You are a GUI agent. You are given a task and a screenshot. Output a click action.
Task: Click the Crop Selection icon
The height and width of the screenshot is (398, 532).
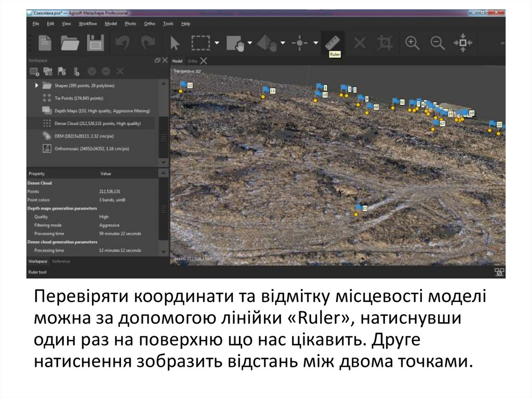click(385, 43)
